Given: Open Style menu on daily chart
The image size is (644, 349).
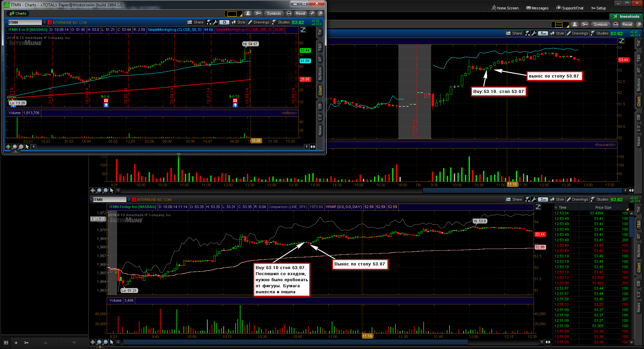Looking at the screenshot, I should (238, 22).
